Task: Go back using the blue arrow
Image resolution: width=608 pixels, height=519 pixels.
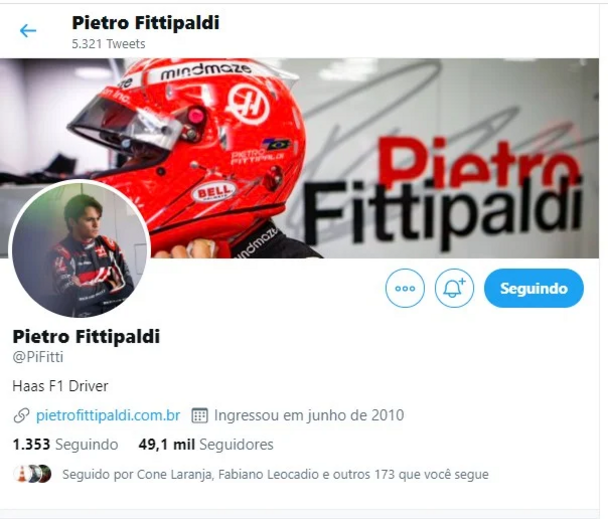Action: coord(28,31)
